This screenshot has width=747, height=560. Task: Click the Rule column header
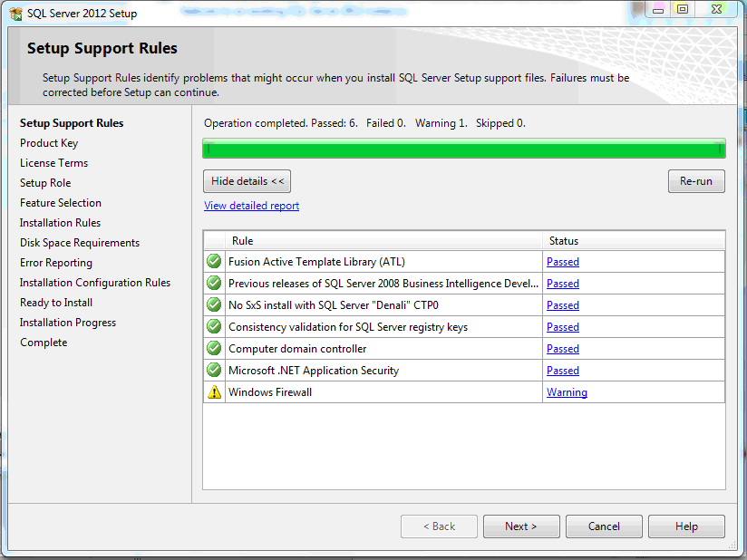(243, 241)
